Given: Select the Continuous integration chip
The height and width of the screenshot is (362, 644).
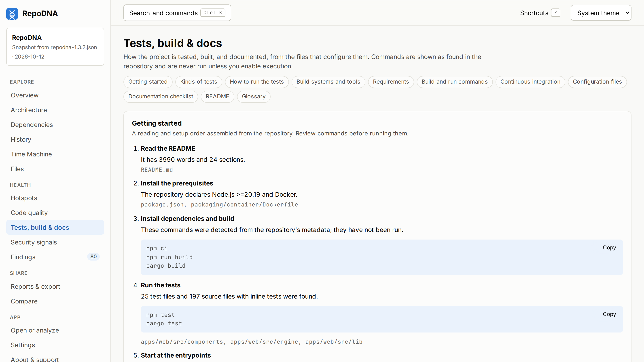Looking at the screenshot, I should pos(530,82).
